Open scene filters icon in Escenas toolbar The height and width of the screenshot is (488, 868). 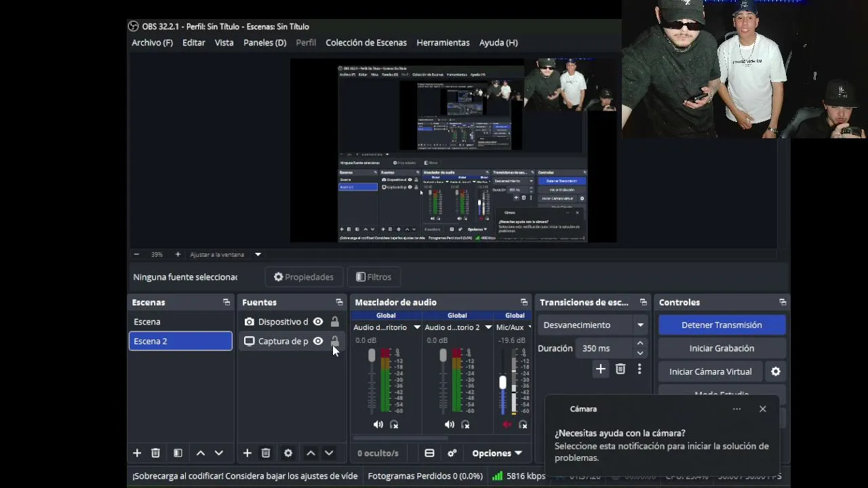[178, 453]
